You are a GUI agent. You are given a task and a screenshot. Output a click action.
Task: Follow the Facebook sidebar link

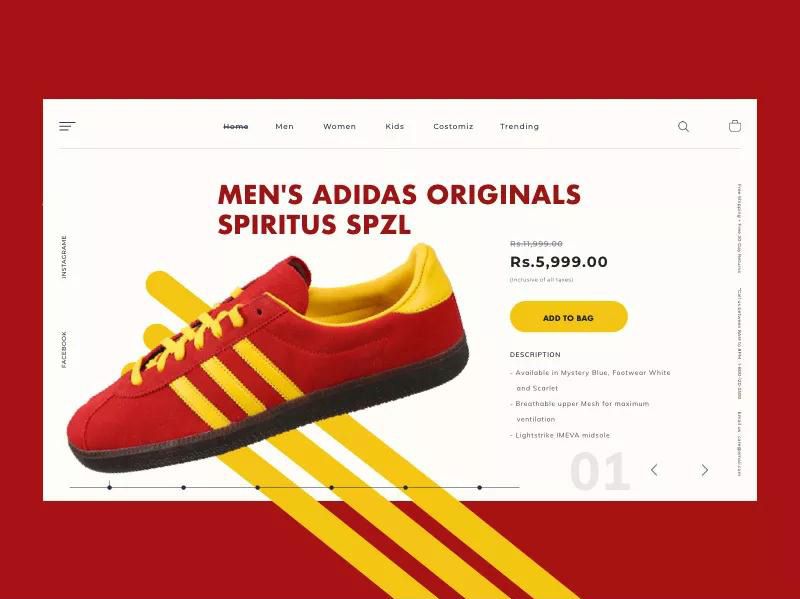pyautogui.click(x=64, y=350)
